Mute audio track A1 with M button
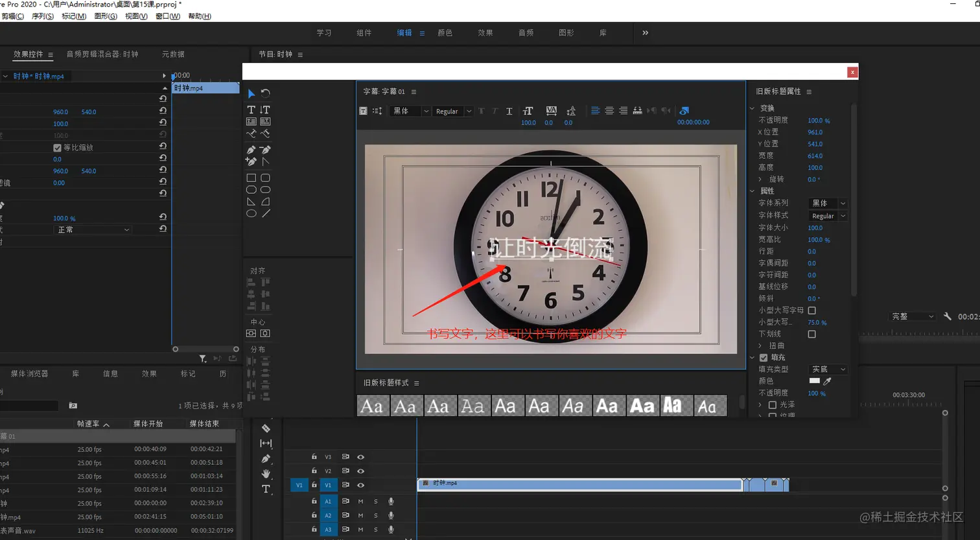Viewport: 980px width, 540px height. point(360,501)
